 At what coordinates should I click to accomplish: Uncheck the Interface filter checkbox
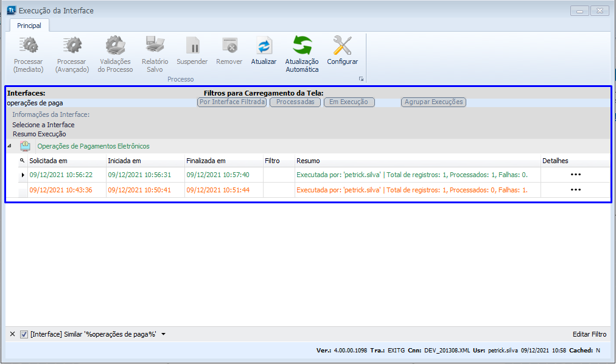24,334
